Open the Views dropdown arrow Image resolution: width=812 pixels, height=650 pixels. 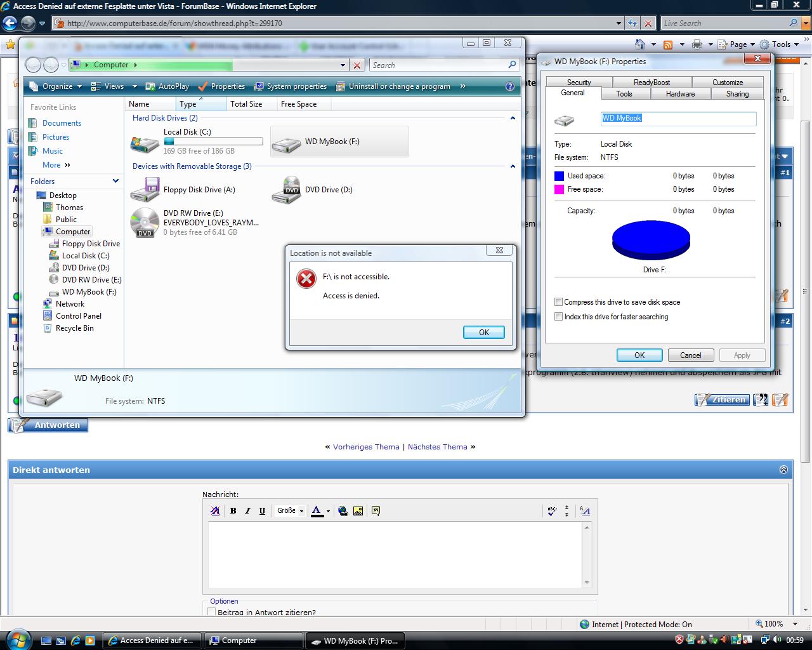click(x=134, y=86)
